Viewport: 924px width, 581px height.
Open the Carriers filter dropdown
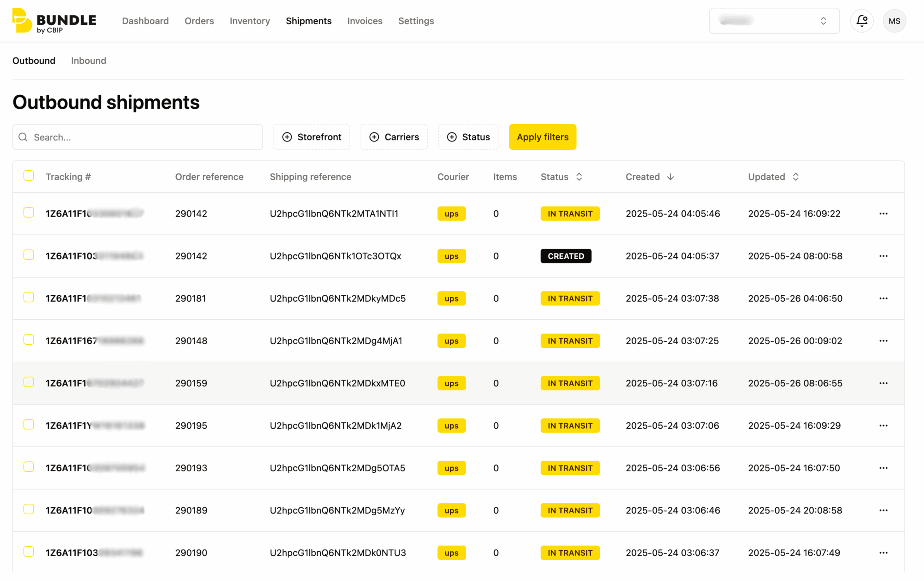(394, 137)
